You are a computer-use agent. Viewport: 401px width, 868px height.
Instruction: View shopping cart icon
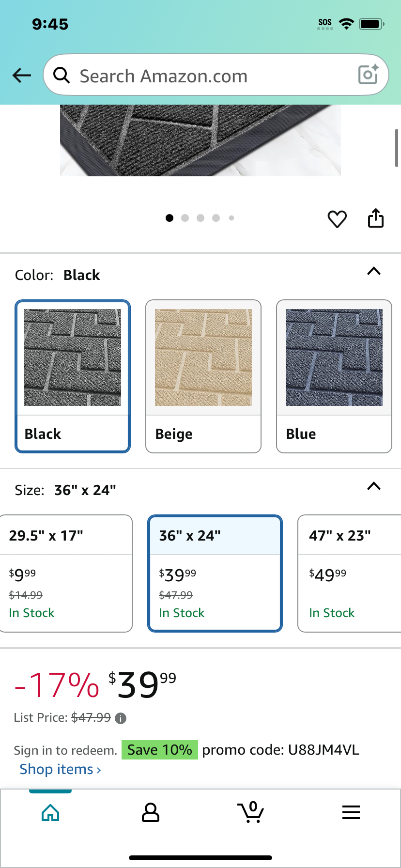[251, 812]
